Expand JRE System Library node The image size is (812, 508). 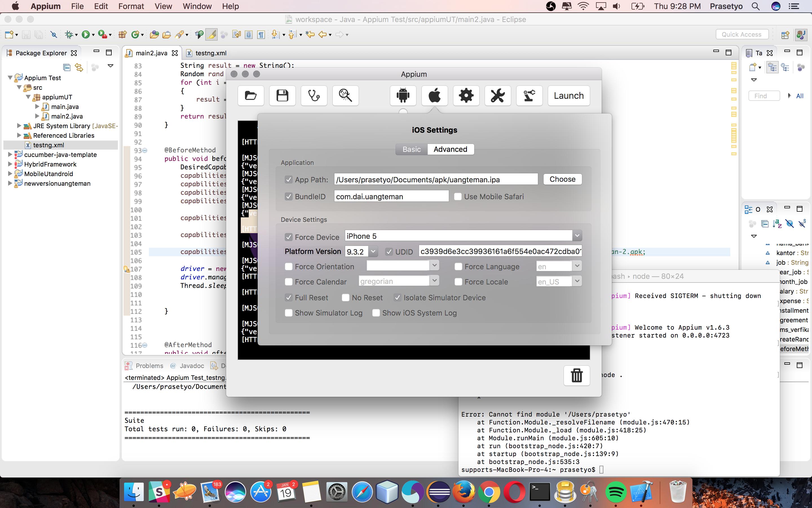tap(19, 126)
